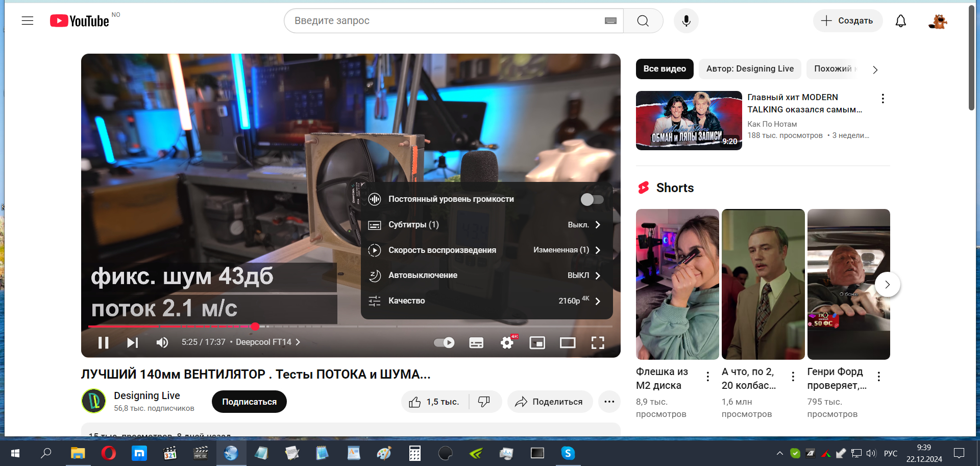This screenshot has width=980, height=466.
Task: Enter fullscreen mode
Action: click(598, 342)
